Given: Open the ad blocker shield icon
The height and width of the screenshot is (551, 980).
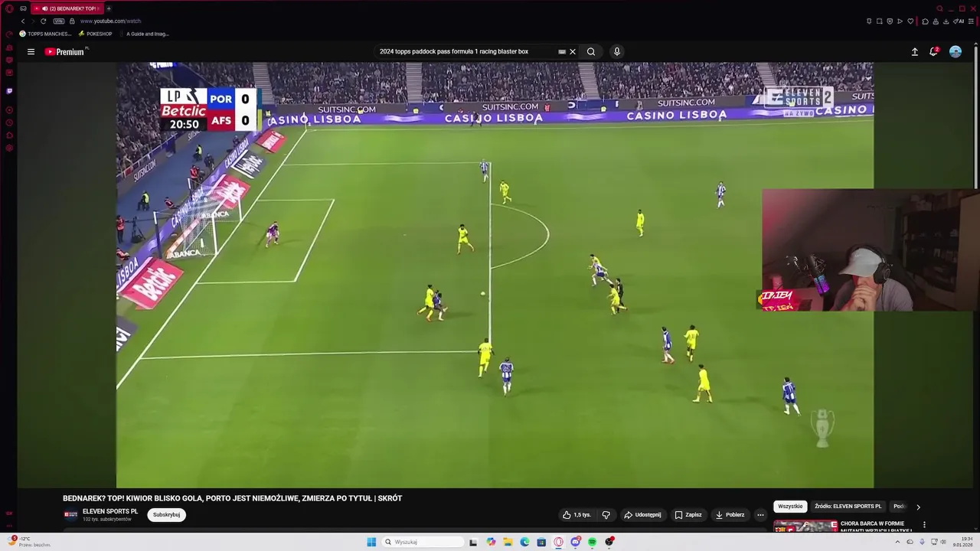Looking at the screenshot, I should click(890, 21).
